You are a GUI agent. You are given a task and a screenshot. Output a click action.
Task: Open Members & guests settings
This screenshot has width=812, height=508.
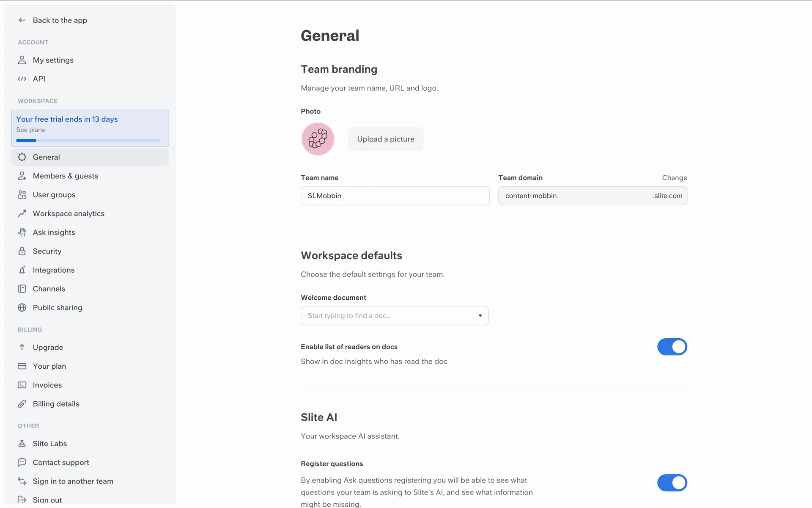point(65,176)
